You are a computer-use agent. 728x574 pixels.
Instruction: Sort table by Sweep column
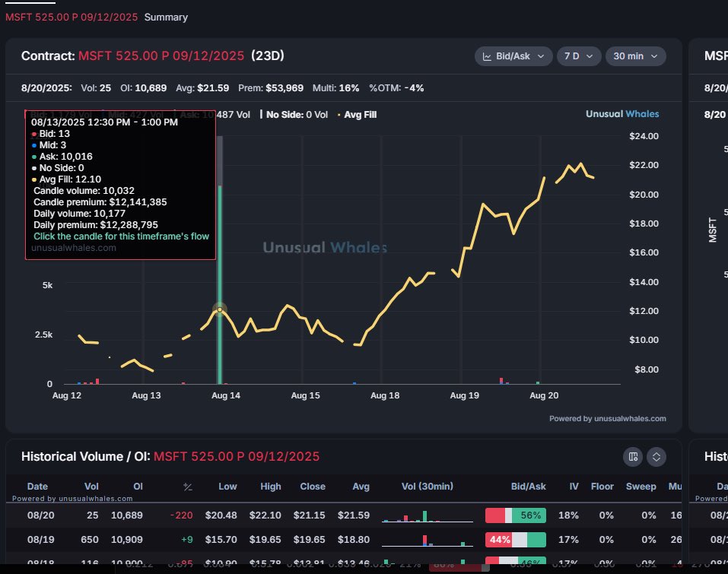pos(641,487)
